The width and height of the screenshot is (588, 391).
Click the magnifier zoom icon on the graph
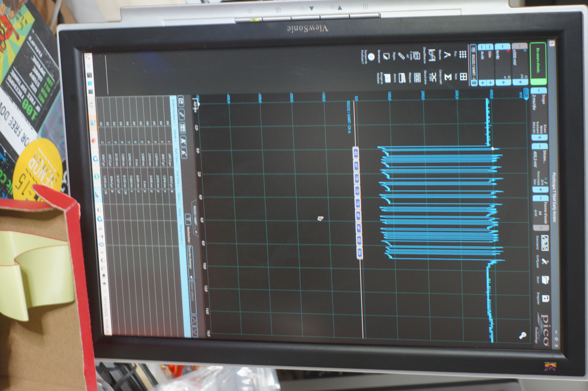(522, 335)
